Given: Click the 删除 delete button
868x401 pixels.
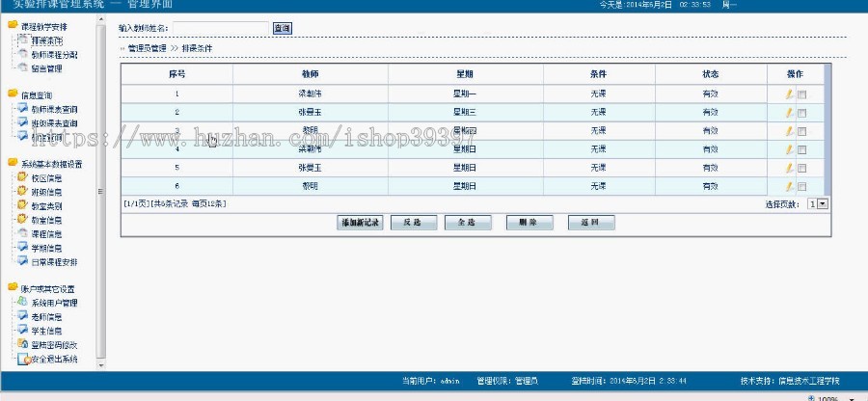Looking at the screenshot, I should [529, 223].
